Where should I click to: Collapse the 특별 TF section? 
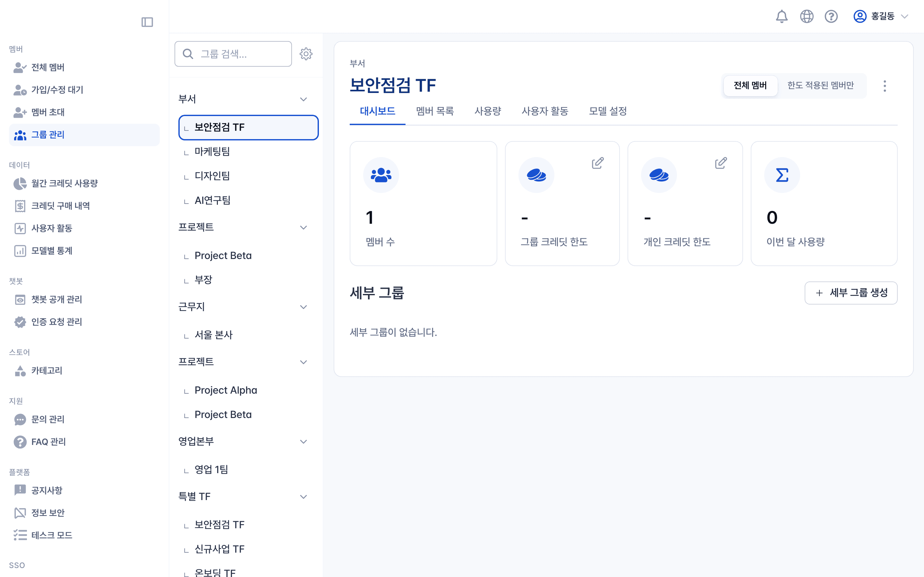pyautogui.click(x=304, y=497)
